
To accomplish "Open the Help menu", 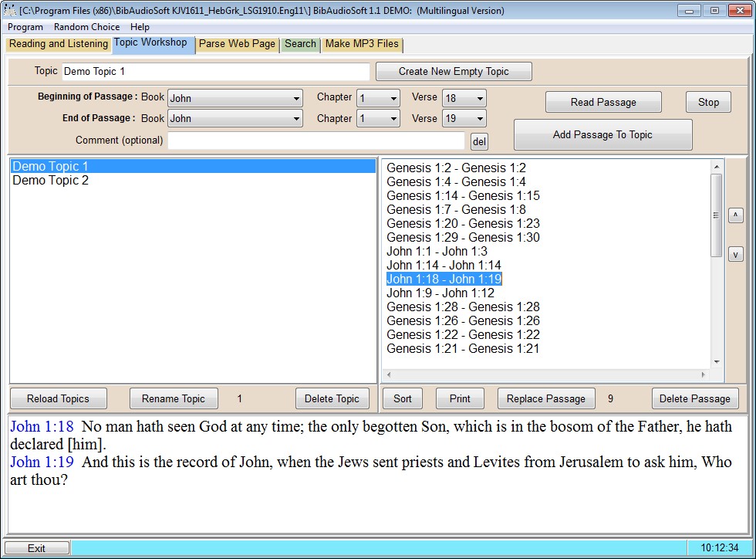I will coord(140,27).
